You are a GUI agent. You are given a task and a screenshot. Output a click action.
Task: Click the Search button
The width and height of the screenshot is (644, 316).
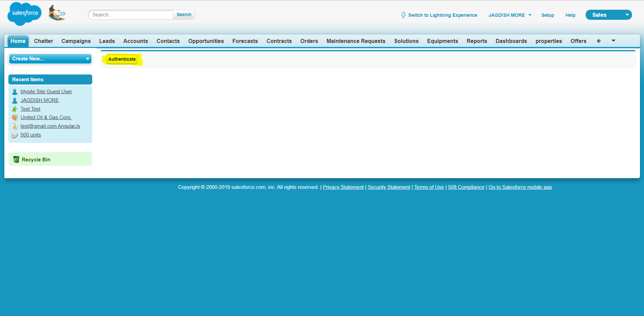pos(184,15)
